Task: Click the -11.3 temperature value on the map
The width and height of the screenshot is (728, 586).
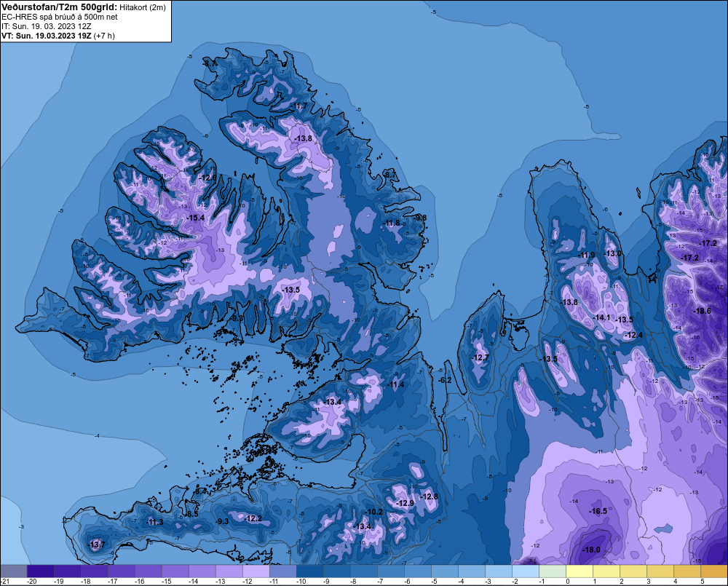Action: (x=154, y=523)
